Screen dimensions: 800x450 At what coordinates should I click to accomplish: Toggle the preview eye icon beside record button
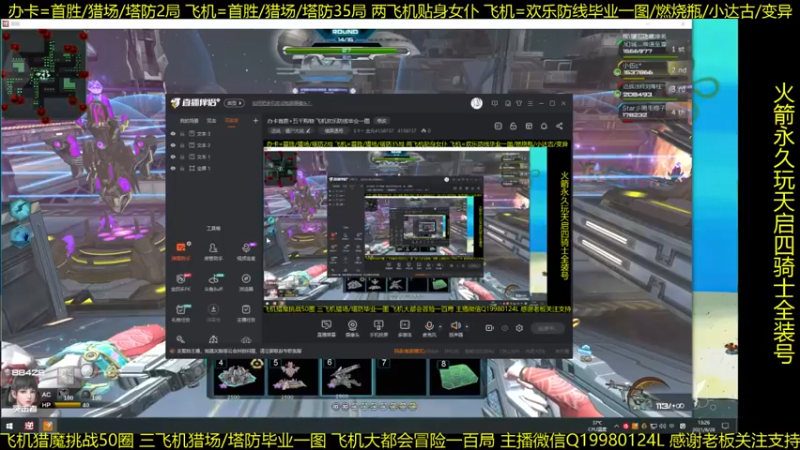(x=505, y=328)
